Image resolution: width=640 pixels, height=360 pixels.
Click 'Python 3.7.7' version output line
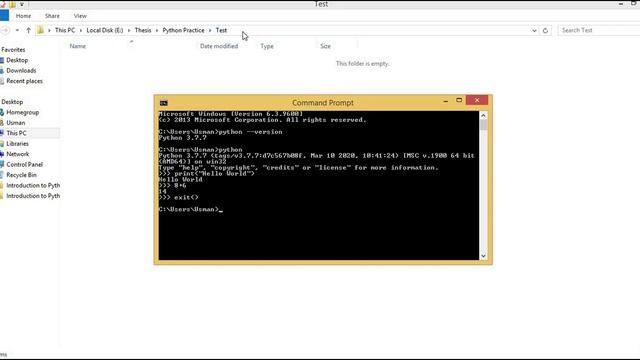(182, 138)
